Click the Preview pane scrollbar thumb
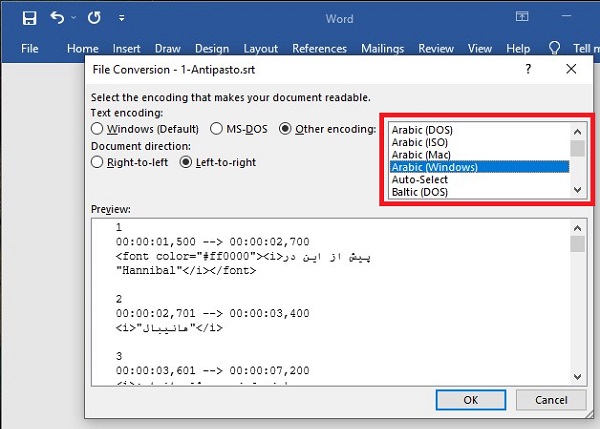The width and height of the screenshot is (600, 429). click(577, 244)
